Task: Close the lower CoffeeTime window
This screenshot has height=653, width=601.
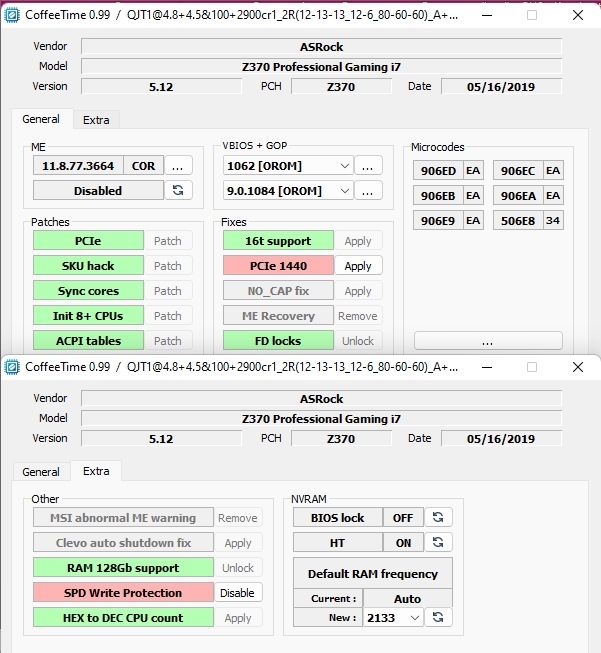Action: pyautogui.click(x=578, y=367)
